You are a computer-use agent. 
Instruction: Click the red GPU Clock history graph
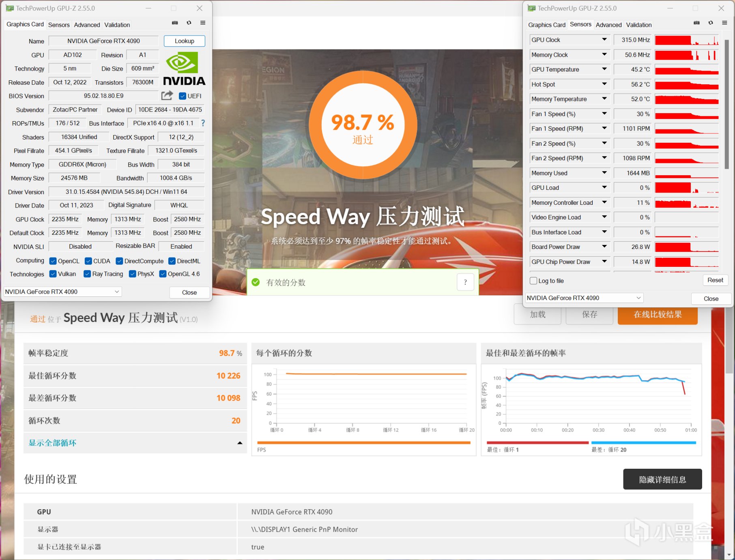(x=687, y=40)
